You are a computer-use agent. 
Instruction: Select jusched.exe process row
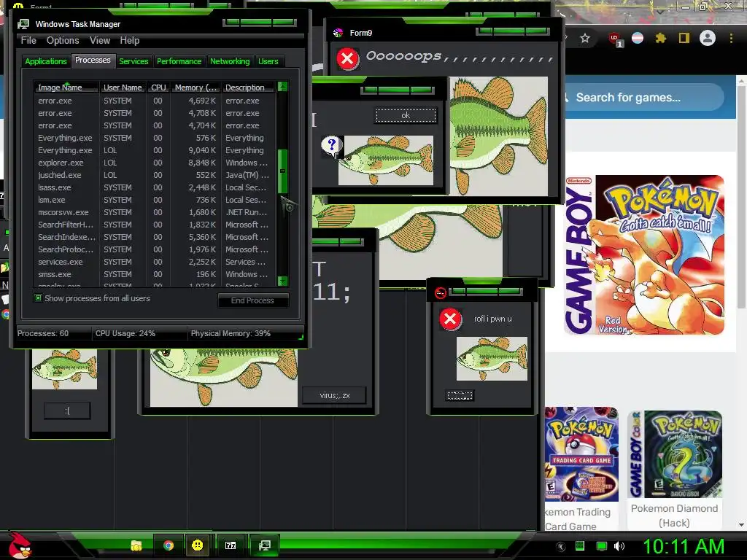point(155,175)
